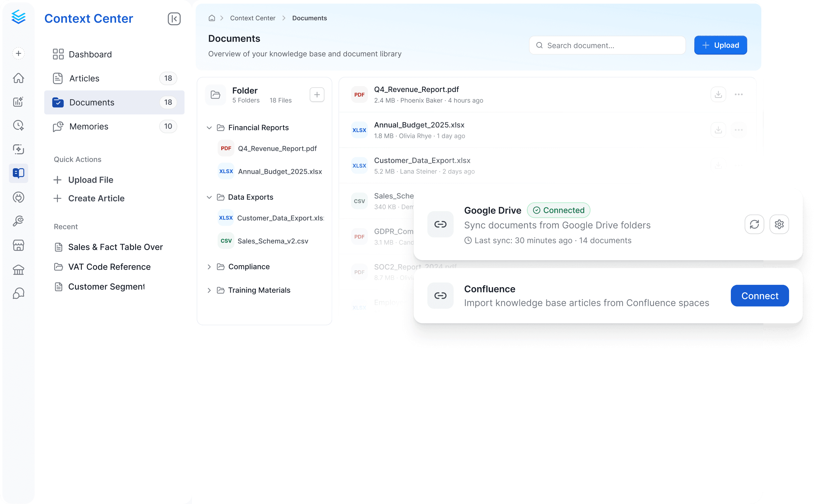Open Google Drive settings gear

(x=779, y=224)
